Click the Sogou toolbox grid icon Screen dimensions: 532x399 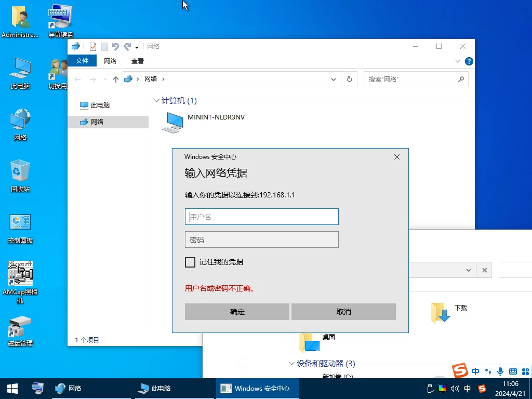525,371
